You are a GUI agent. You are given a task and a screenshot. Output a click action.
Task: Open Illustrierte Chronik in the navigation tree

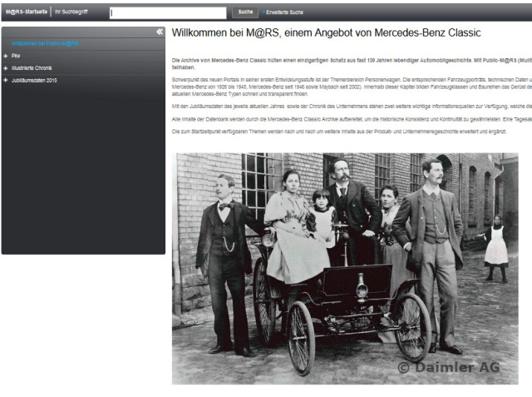tap(32, 68)
